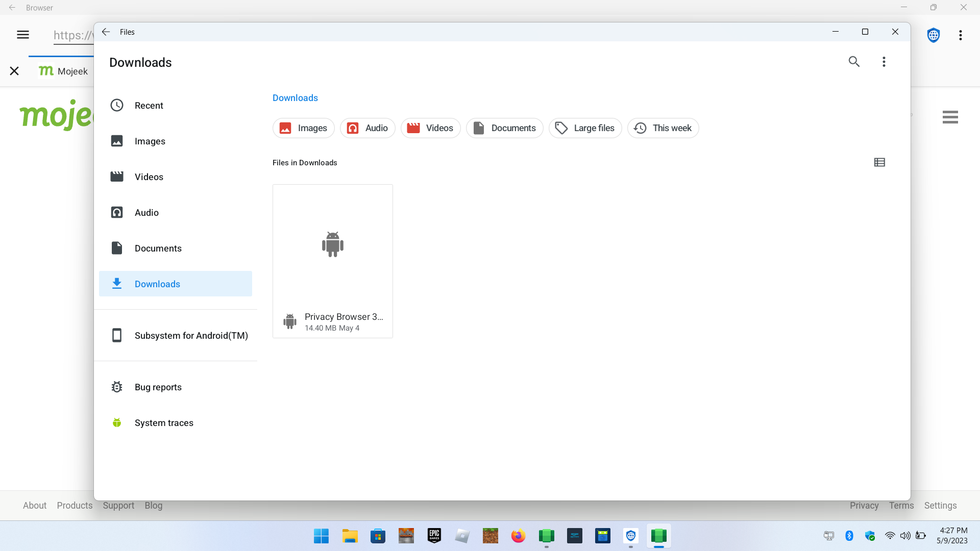The height and width of the screenshot is (551, 980).
Task: Open the Browser window overflow menu
Action: click(961, 35)
